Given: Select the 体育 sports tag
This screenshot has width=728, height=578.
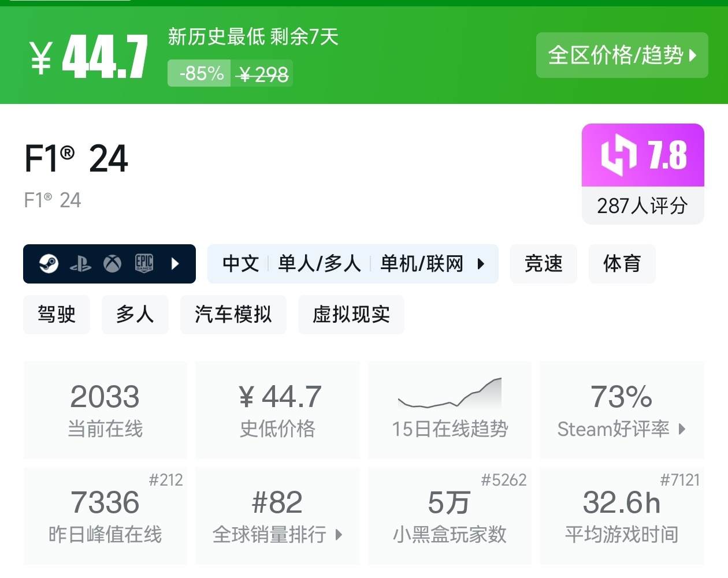Looking at the screenshot, I should 622,264.
